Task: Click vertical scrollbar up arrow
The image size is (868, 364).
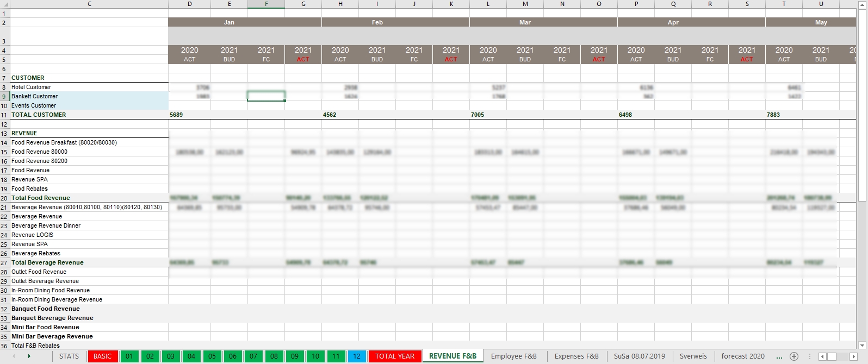Action: coord(862,4)
